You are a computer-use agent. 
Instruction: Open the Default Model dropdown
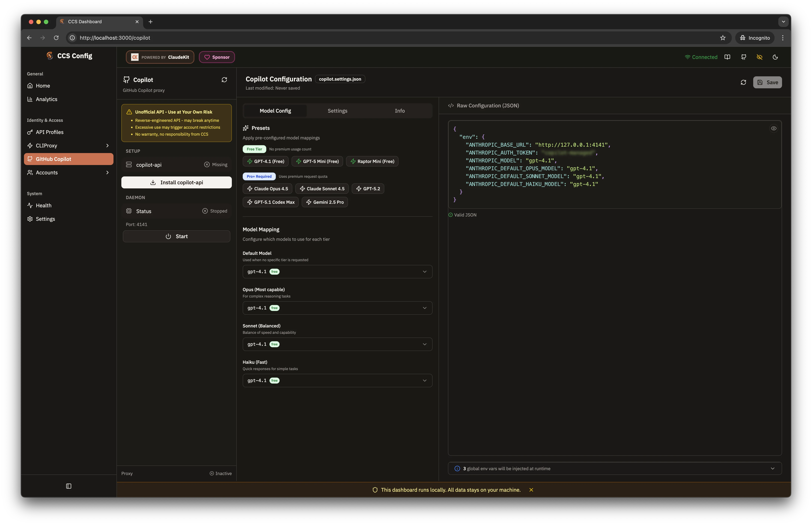click(337, 272)
